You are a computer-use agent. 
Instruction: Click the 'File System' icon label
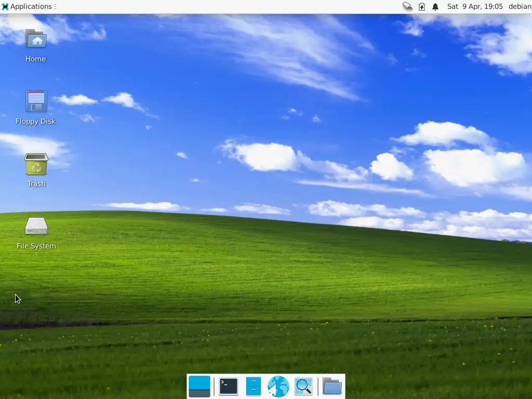36,246
